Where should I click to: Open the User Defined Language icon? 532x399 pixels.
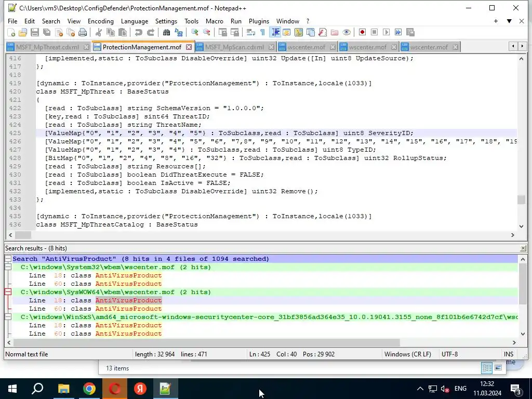tap(287, 32)
